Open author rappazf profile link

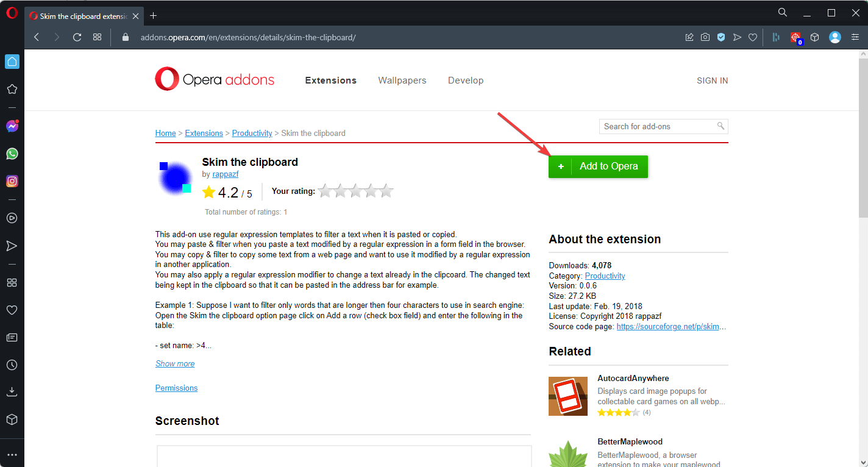tap(226, 174)
